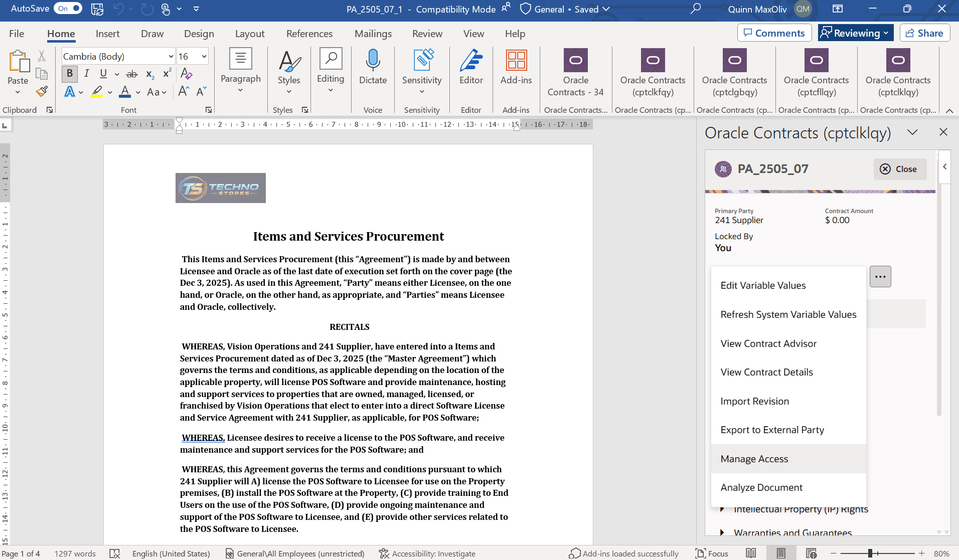The image size is (959, 560).
Task: Shrink font size icon
Action: (x=202, y=91)
